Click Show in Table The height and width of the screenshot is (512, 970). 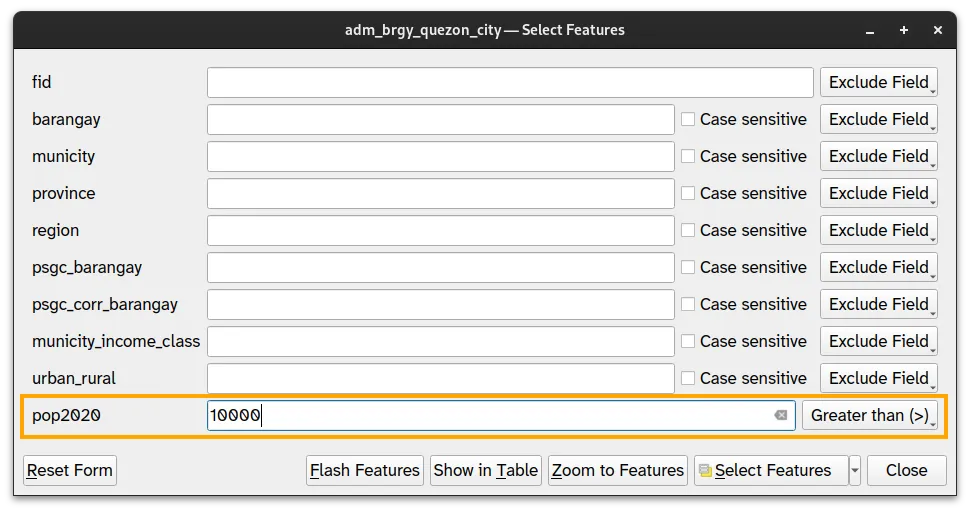486,470
